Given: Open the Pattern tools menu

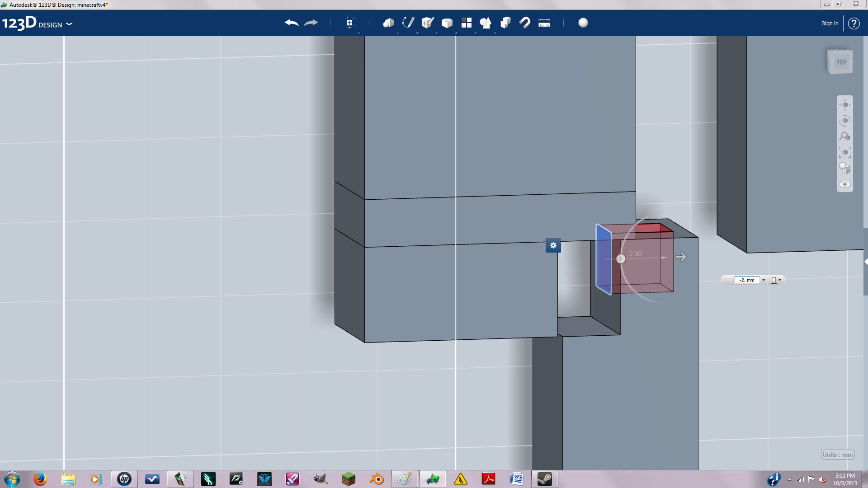Looking at the screenshot, I should (466, 23).
